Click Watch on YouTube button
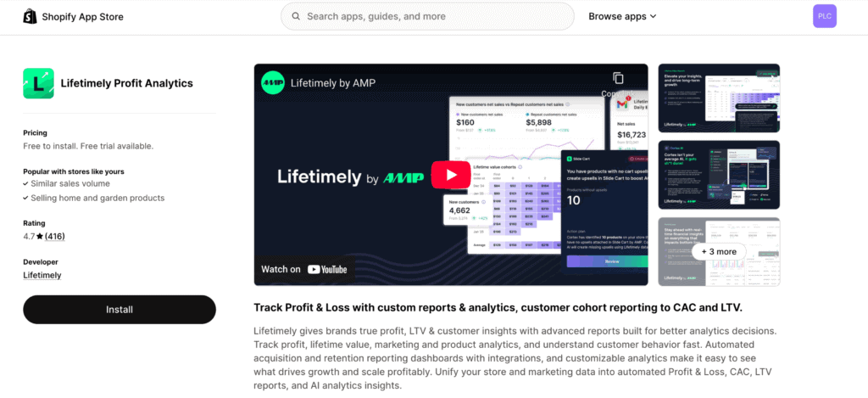The image size is (868, 398). click(304, 269)
